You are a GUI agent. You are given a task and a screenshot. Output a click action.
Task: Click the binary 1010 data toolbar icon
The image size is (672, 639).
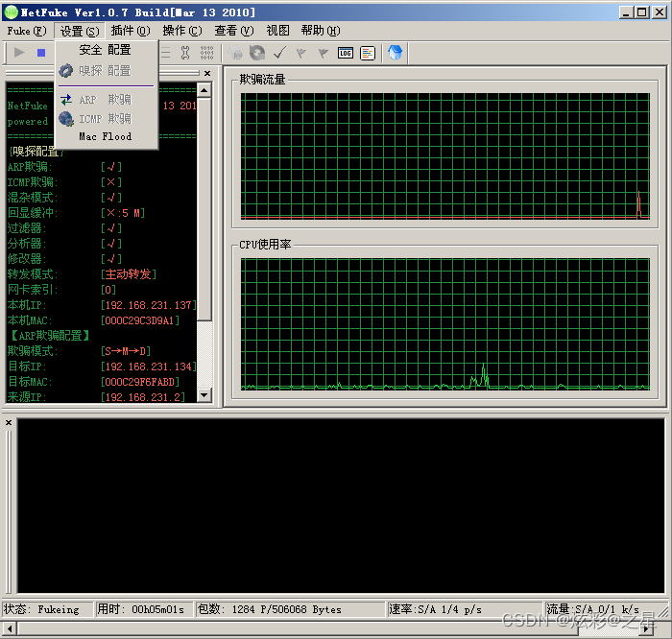click(x=207, y=53)
